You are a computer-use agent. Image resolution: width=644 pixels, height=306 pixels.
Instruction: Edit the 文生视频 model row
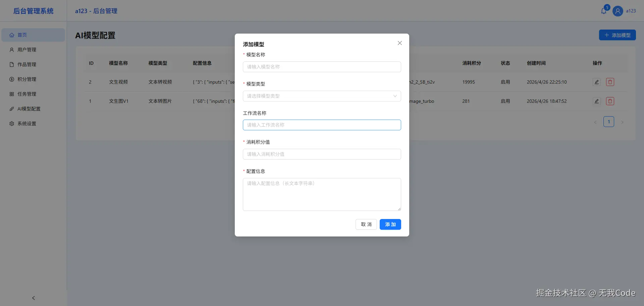[596, 82]
